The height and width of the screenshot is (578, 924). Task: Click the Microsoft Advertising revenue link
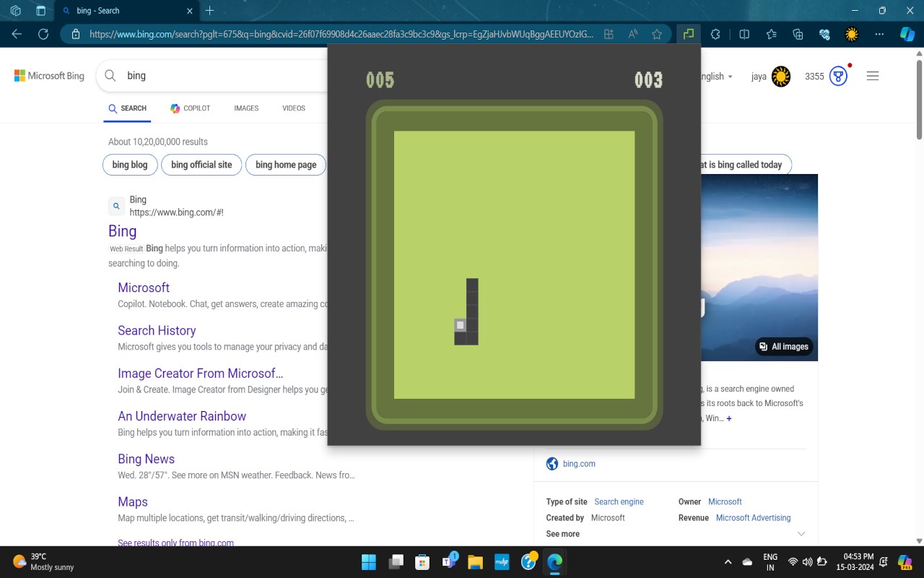click(x=753, y=518)
